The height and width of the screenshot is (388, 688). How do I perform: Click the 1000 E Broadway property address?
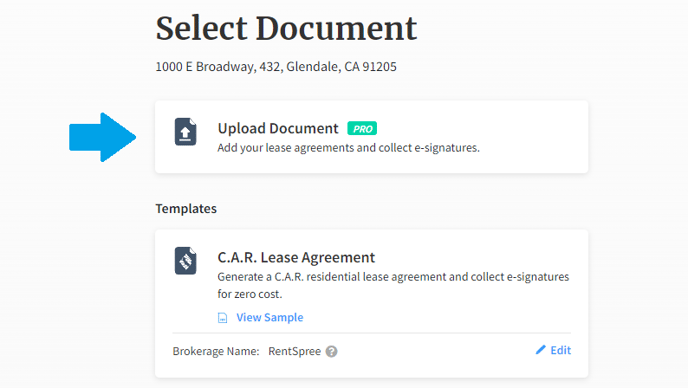pyautogui.click(x=276, y=67)
